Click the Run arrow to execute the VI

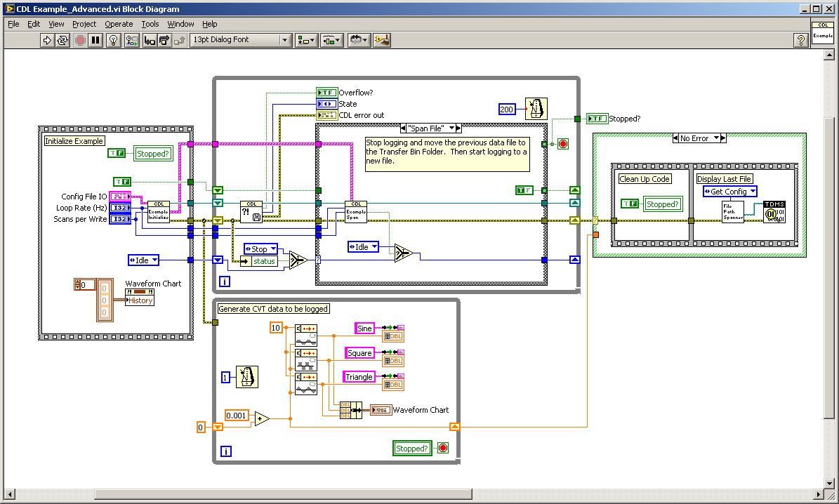pyautogui.click(x=47, y=40)
